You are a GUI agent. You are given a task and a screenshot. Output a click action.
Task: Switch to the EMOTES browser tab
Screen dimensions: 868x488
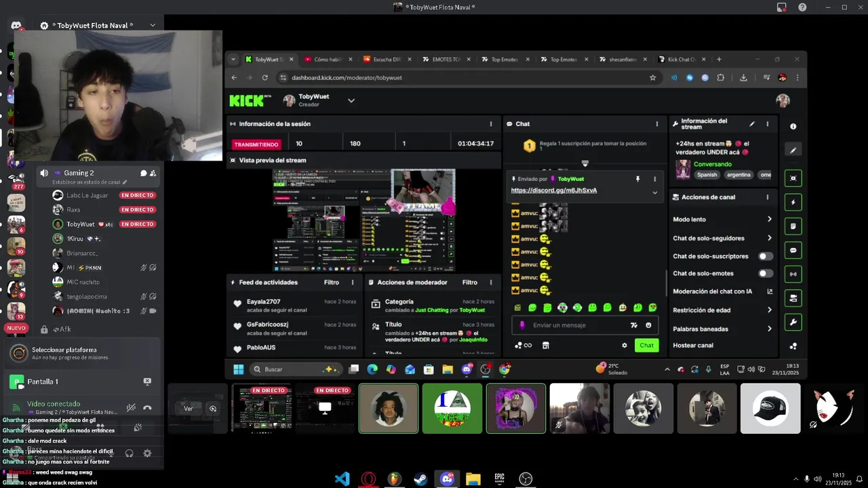point(445,60)
